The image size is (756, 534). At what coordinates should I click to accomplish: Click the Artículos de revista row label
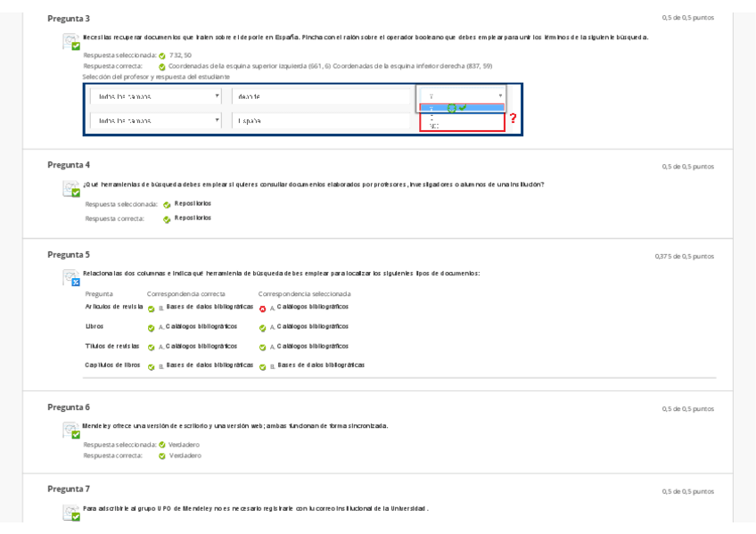pyautogui.click(x=114, y=307)
